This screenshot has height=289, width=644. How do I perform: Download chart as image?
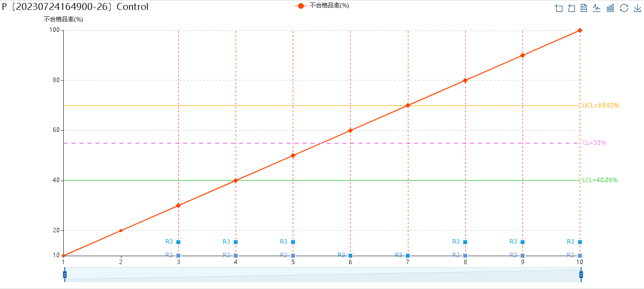[637, 8]
